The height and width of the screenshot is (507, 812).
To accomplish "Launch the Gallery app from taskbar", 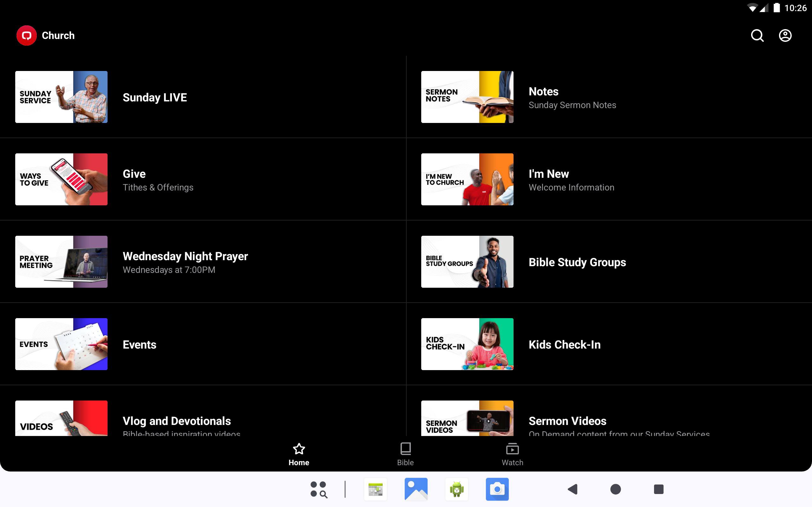I will (x=416, y=489).
